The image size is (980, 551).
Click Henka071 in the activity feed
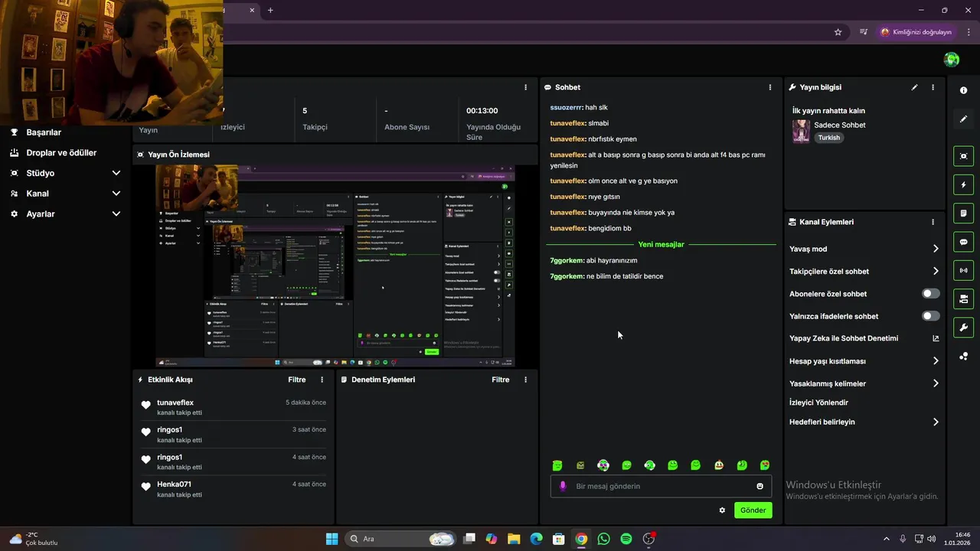point(175,484)
